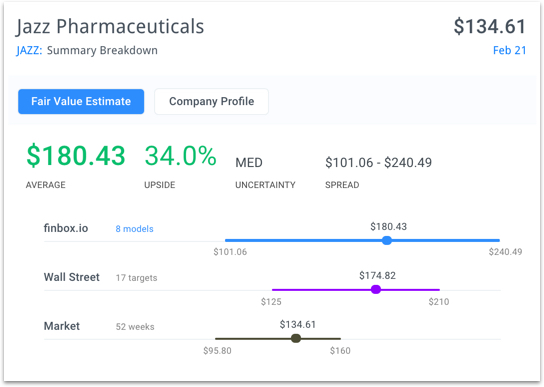The height and width of the screenshot is (387, 544).
Task: Click the Jazz Pharmaceuticals title
Action: click(110, 26)
